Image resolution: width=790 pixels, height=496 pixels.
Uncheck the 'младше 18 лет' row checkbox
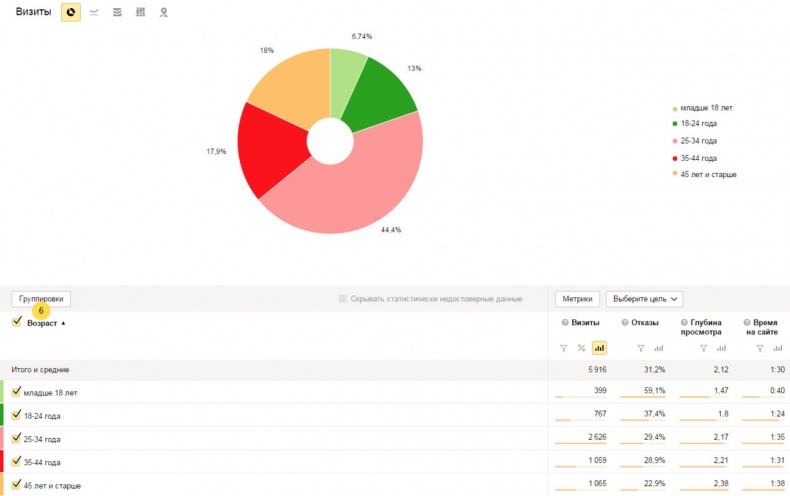coord(16,392)
